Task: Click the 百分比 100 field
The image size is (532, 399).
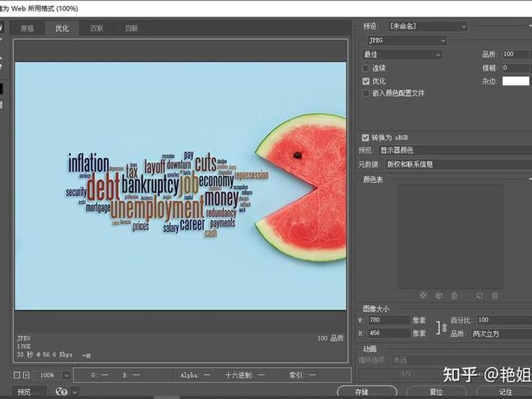Action: pos(504,320)
